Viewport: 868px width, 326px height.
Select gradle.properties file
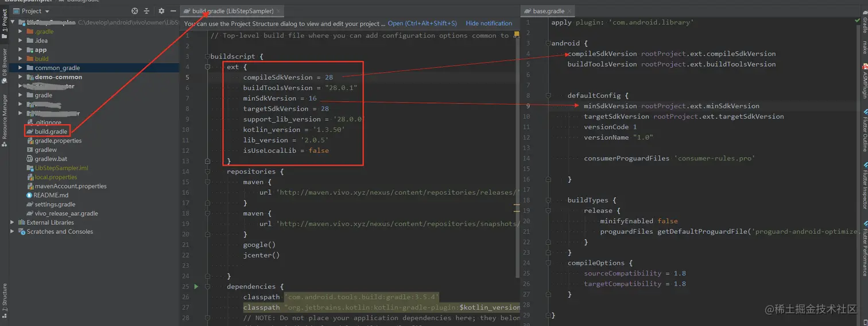54,141
